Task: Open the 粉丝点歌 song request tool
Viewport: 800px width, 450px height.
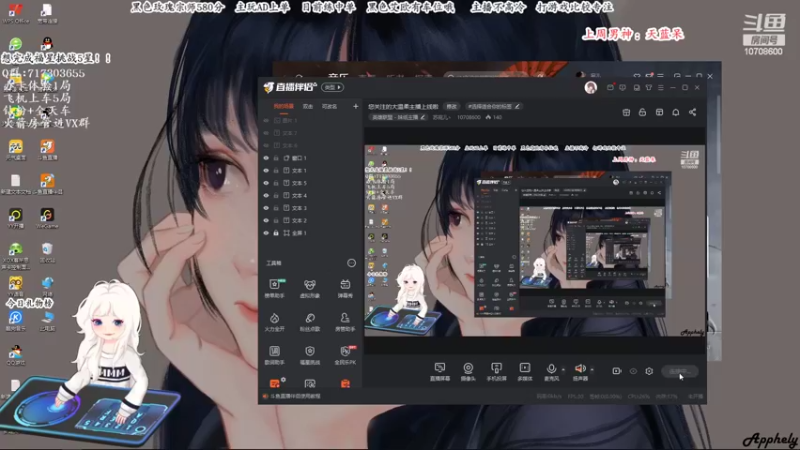Action: pos(310,322)
